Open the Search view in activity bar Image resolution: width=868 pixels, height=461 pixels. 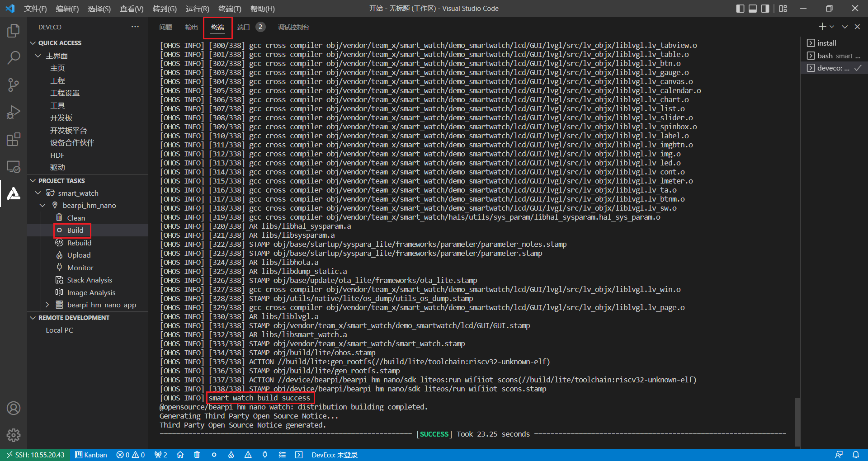tap(14, 57)
